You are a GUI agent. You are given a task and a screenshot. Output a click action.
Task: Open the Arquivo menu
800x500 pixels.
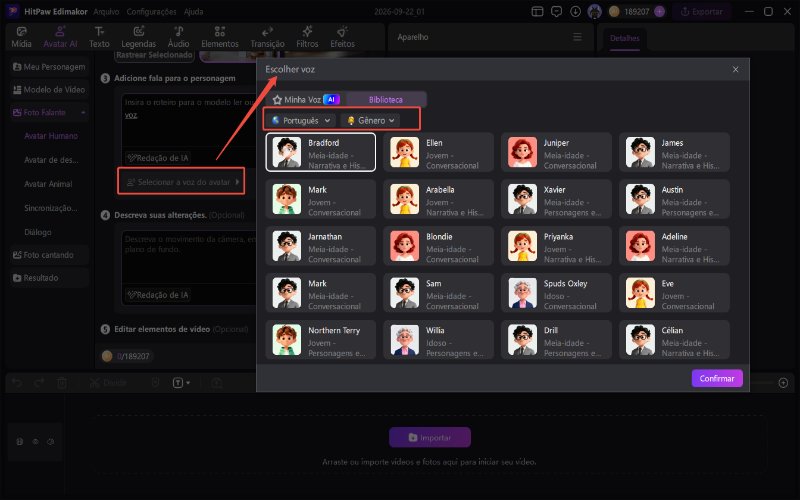106,11
